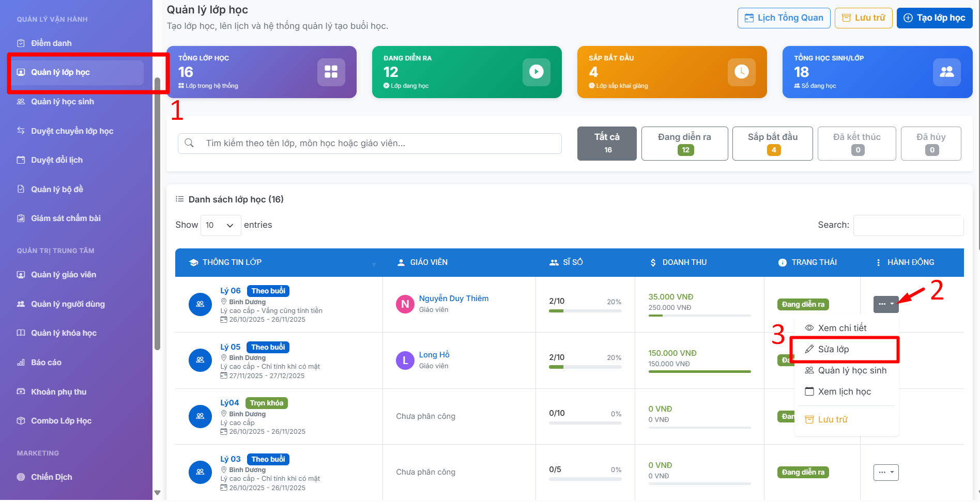Image resolution: width=980 pixels, height=502 pixels.
Task: Open the action dropdown for Lý 06 row
Action: click(886, 304)
